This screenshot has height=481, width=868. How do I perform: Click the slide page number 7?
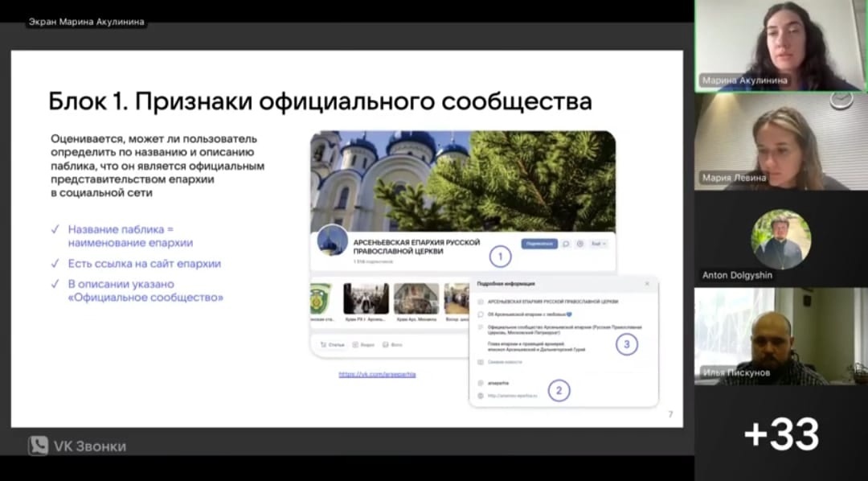(670, 414)
